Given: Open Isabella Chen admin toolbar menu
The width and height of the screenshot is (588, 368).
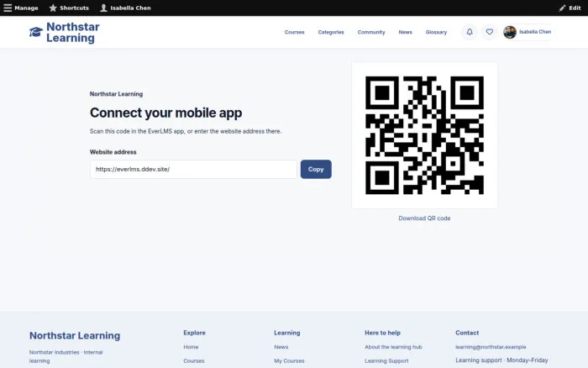Looking at the screenshot, I should (125, 8).
